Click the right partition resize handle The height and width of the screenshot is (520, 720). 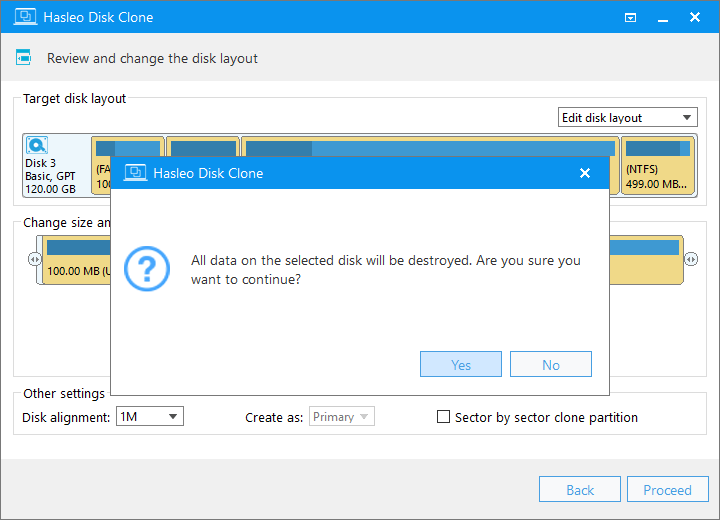pyautogui.click(x=691, y=260)
